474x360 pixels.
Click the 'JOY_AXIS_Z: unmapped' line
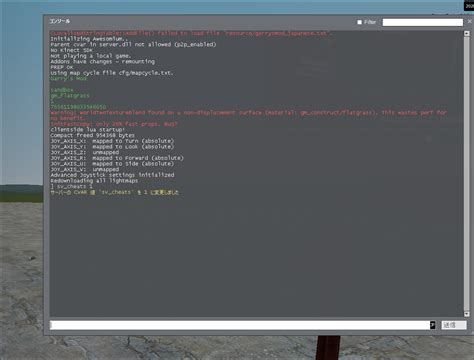pos(85,152)
